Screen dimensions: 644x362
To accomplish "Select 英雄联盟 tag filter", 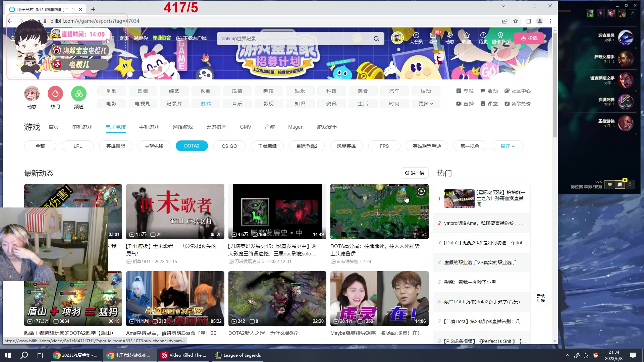I will pos(116,146).
